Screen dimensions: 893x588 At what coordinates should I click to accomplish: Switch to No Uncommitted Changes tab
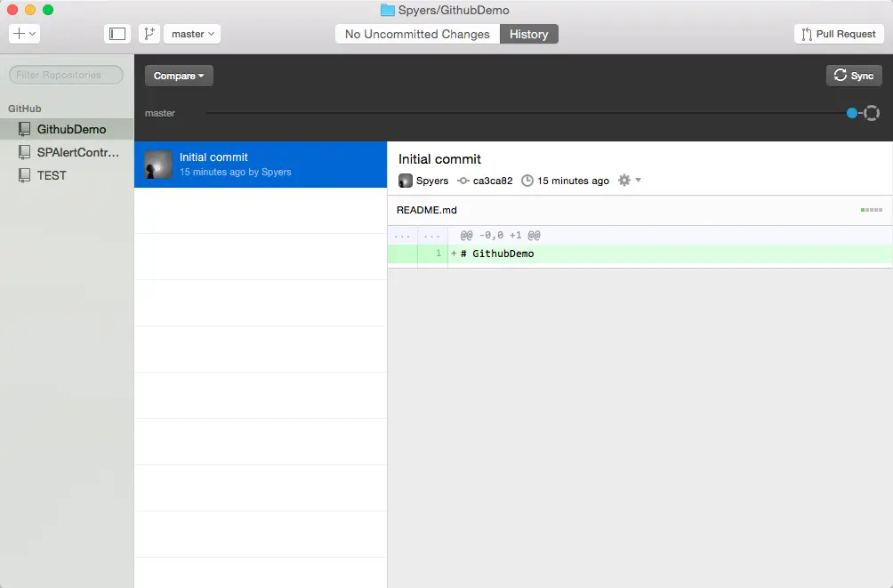[417, 34]
